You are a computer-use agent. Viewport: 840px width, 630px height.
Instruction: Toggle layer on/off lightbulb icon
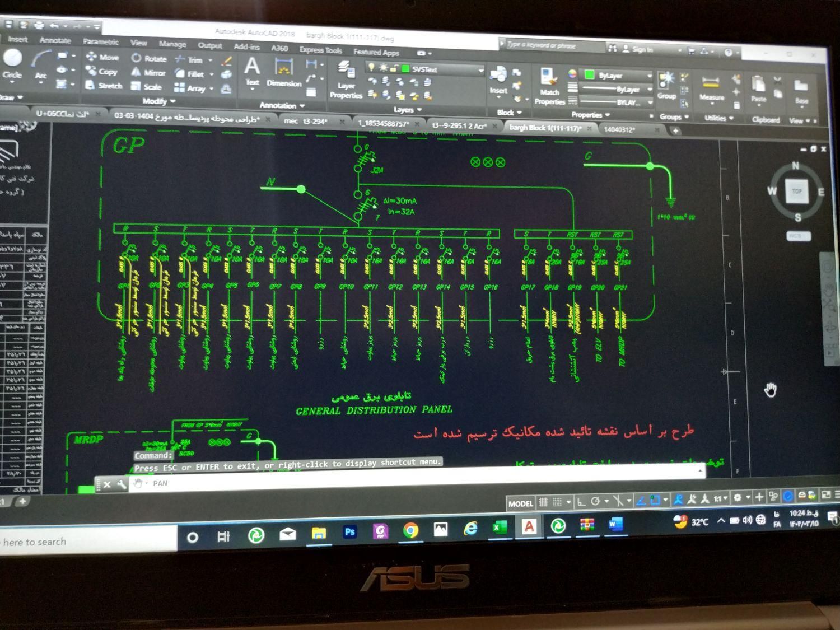[371, 68]
